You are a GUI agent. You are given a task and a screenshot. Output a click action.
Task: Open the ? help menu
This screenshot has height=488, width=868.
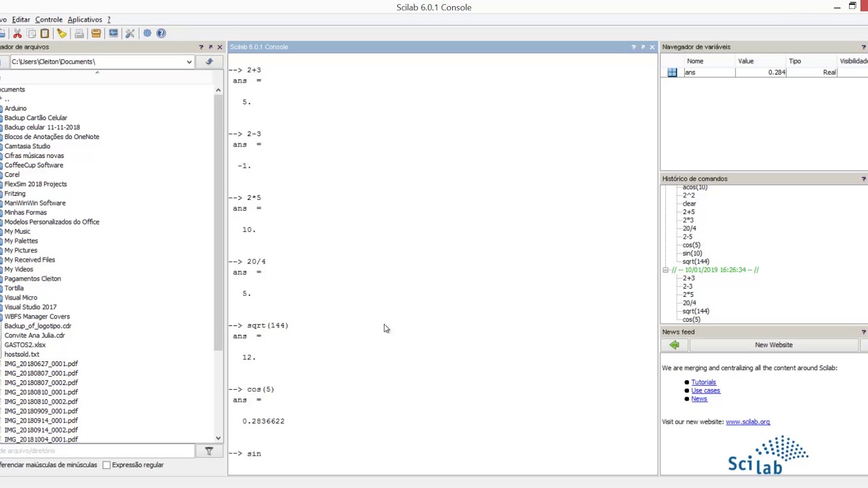[x=108, y=20]
